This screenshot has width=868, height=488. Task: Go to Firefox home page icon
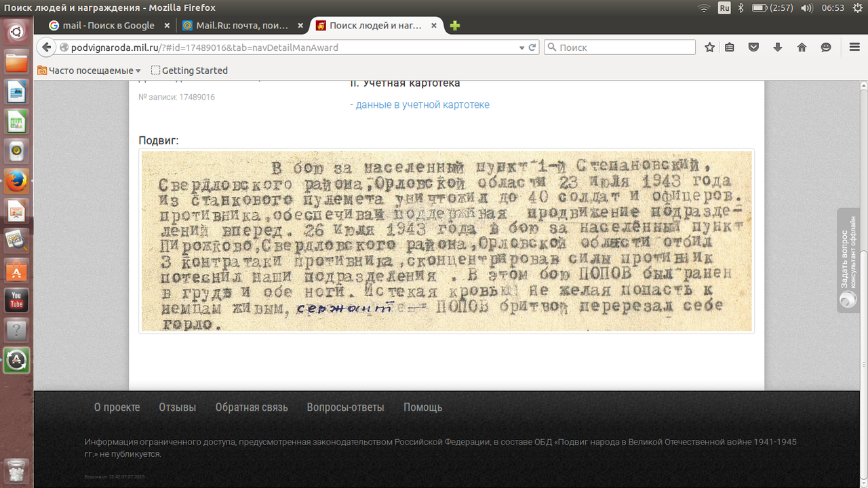coord(802,47)
